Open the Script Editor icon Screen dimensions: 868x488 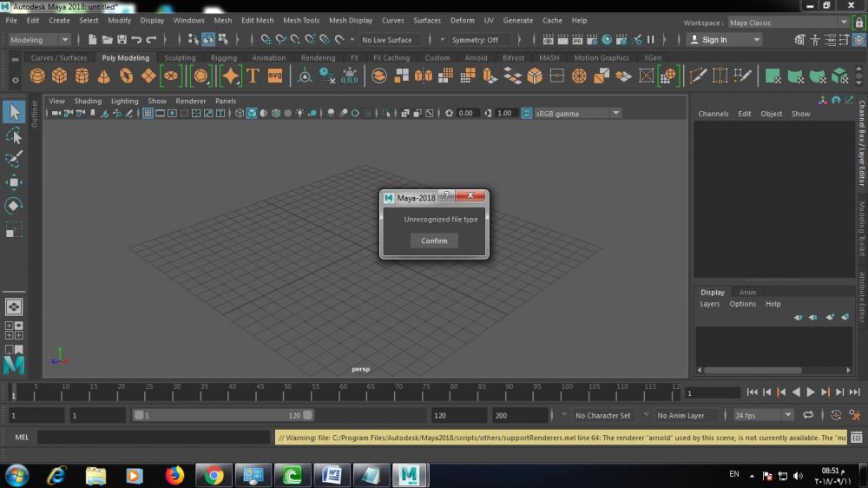tap(857, 438)
